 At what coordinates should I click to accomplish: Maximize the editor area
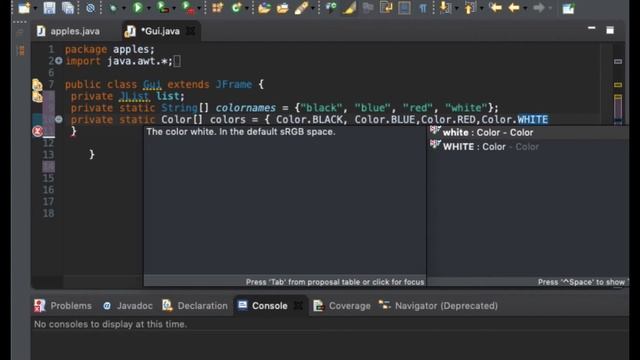point(610,30)
